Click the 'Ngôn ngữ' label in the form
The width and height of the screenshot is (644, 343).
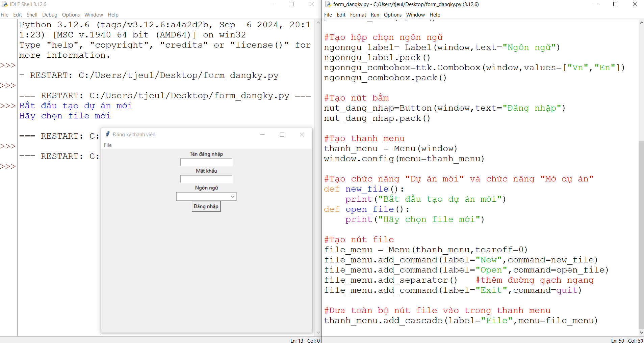[206, 188]
